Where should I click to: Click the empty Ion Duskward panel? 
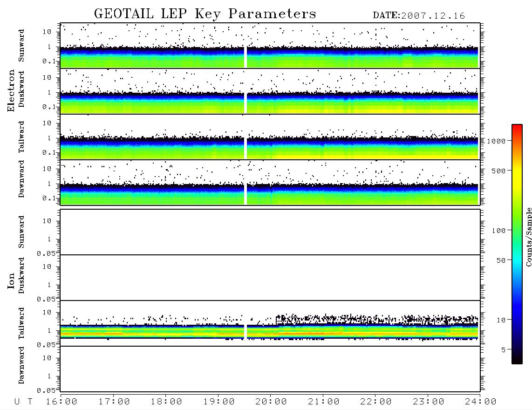[270, 278]
